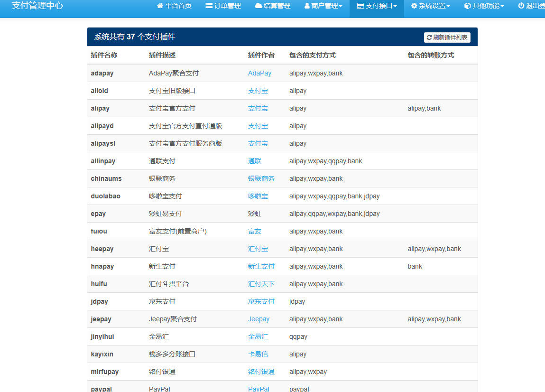Open the 订单管理 menu item
The image size is (545, 392).
coord(223,6)
